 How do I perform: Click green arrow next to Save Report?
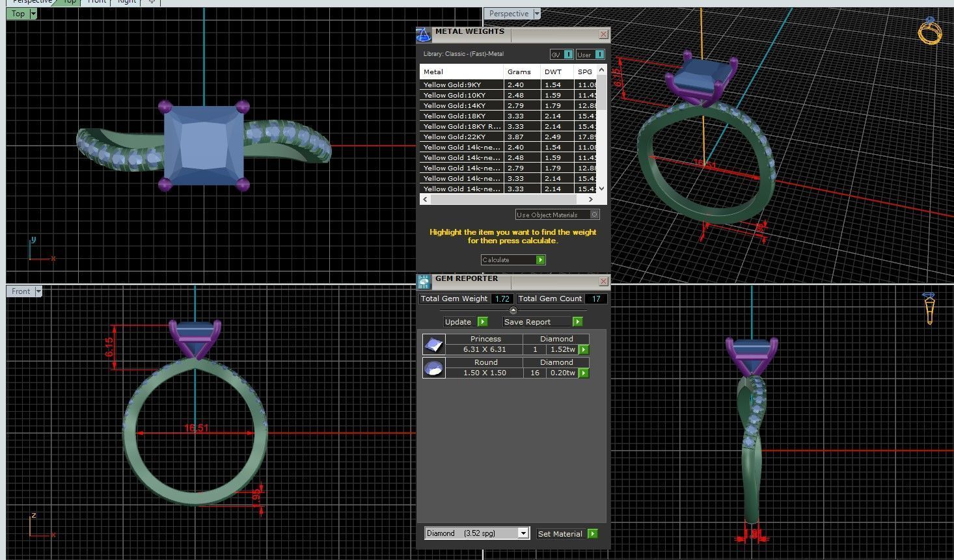[577, 322]
